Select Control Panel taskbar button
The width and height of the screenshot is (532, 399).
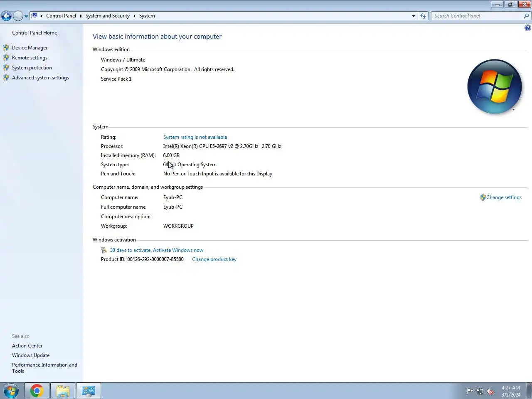(x=89, y=391)
